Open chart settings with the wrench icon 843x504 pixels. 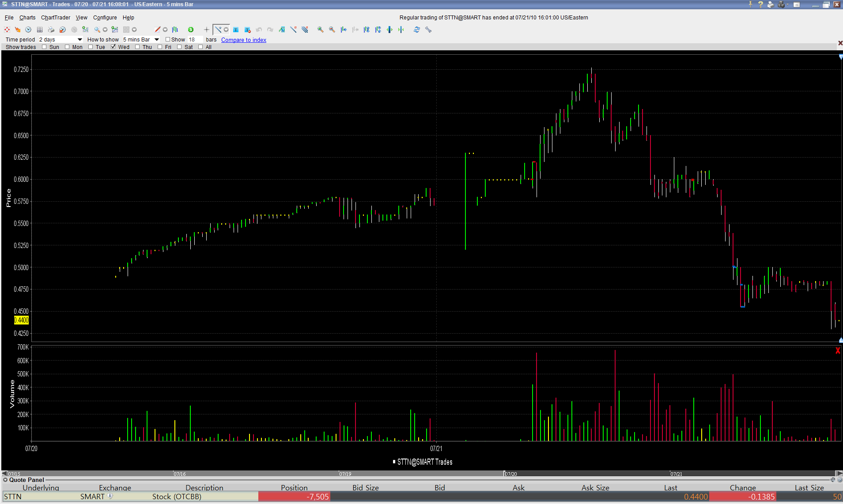click(428, 30)
